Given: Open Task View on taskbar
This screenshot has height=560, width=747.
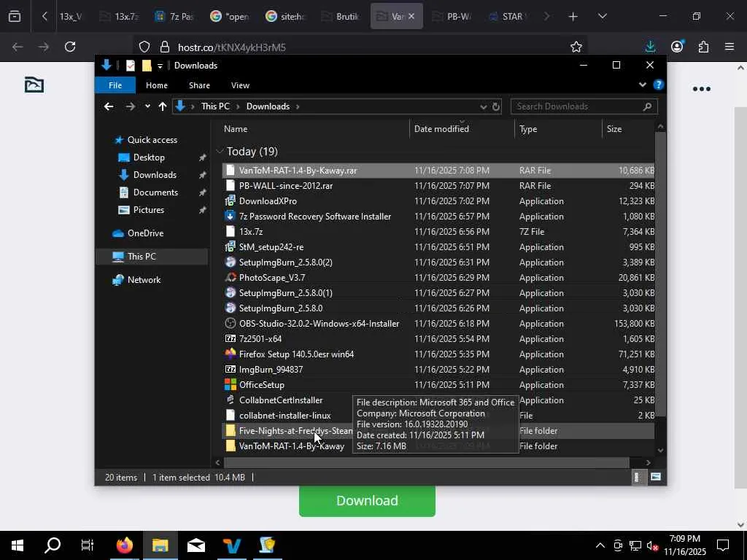Looking at the screenshot, I should click(x=88, y=545).
